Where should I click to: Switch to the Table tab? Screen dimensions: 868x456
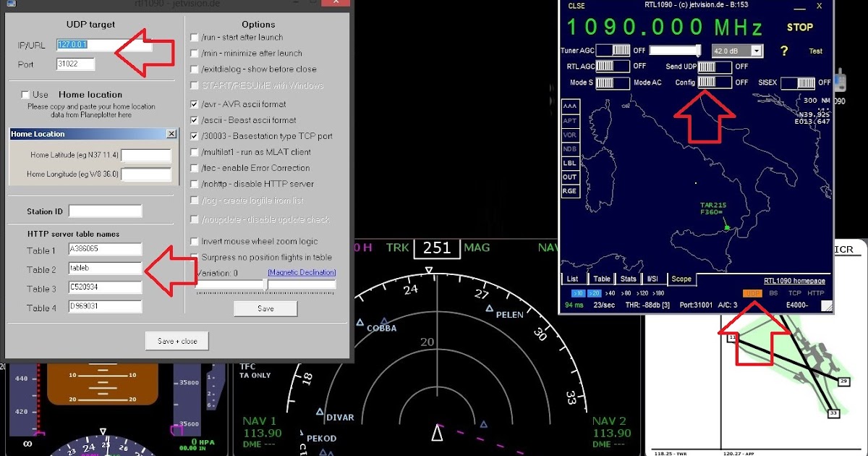click(x=603, y=279)
